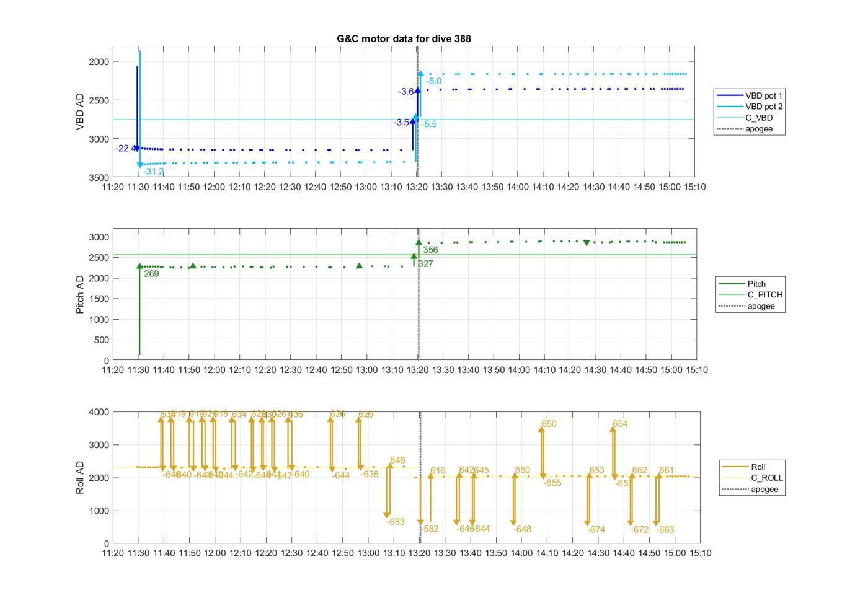Screen dimensions: 868x611
Task: Click the '-672' roll annotation
Action: tap(639, 529)
